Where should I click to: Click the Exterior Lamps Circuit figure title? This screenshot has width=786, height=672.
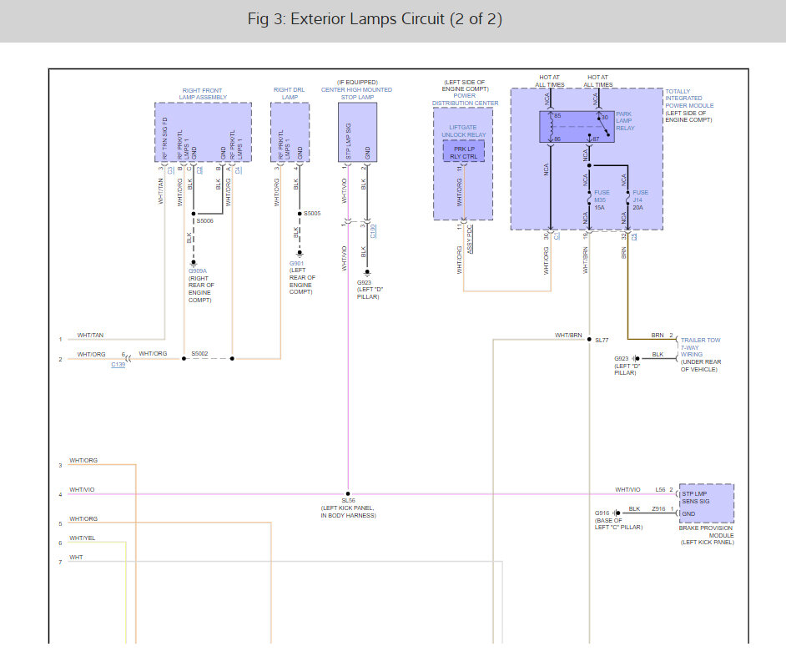tap(375, 19)
